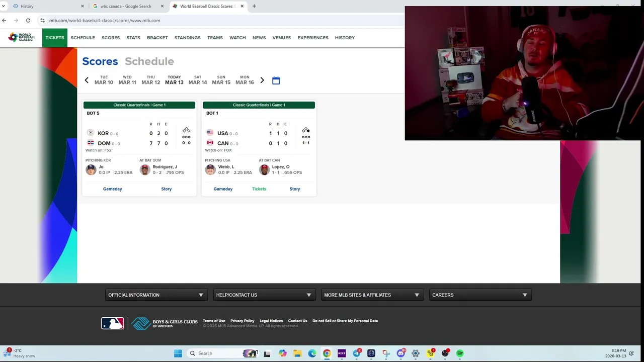Click the MLB logo in footer
The image size is (644, 362).
pos(113,323)
